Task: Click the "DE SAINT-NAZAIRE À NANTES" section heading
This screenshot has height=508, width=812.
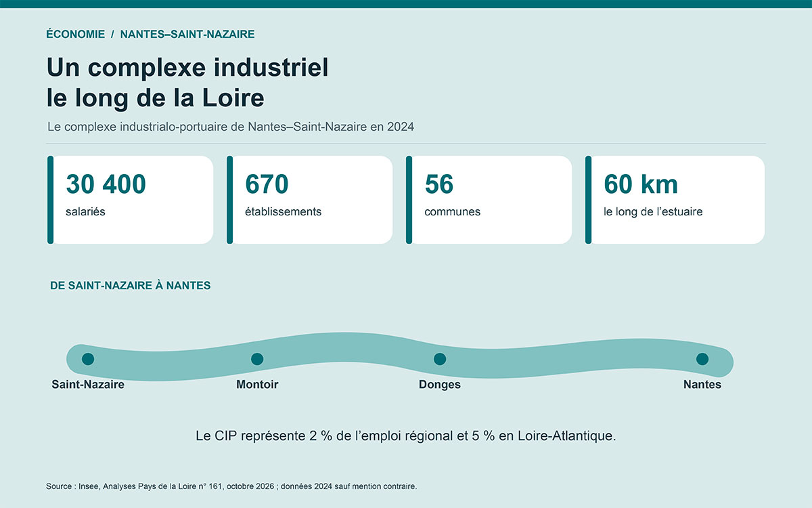Action: 131,286
